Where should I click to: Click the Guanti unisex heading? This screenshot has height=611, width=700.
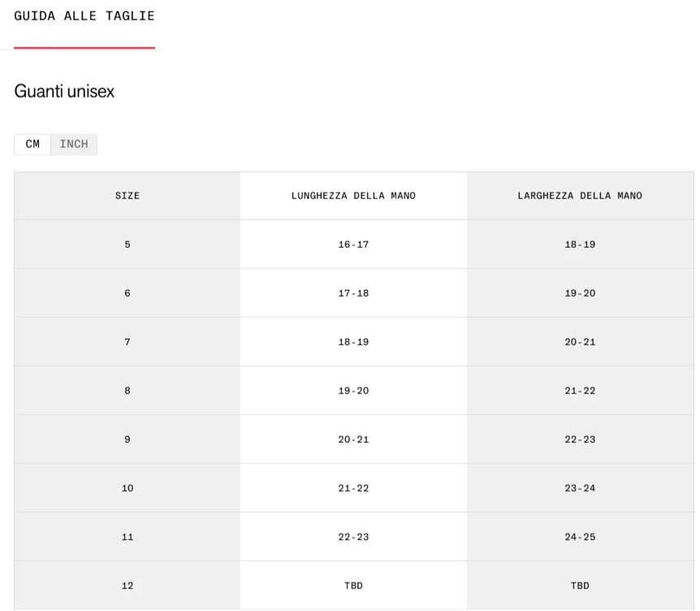click(64, 91)
